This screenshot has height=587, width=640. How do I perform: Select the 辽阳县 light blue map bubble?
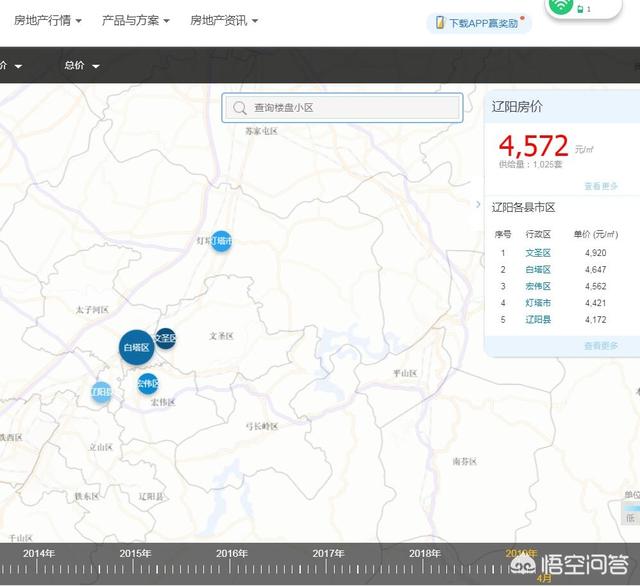coord(101,393)
